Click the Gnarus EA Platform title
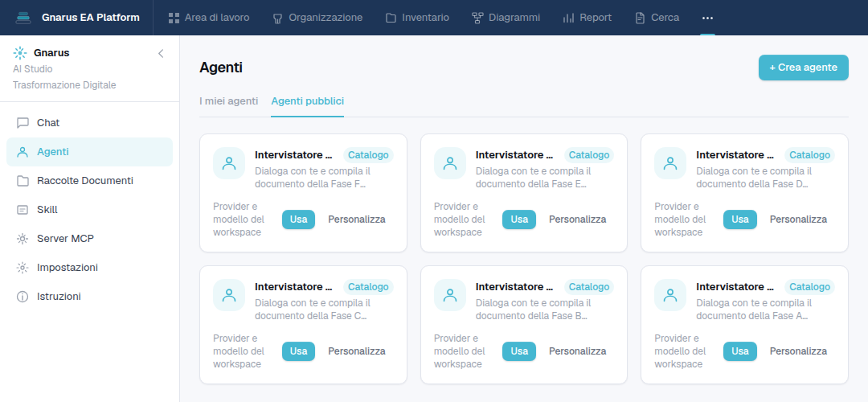Screen dimensions: 868x402 pos(91,18)
